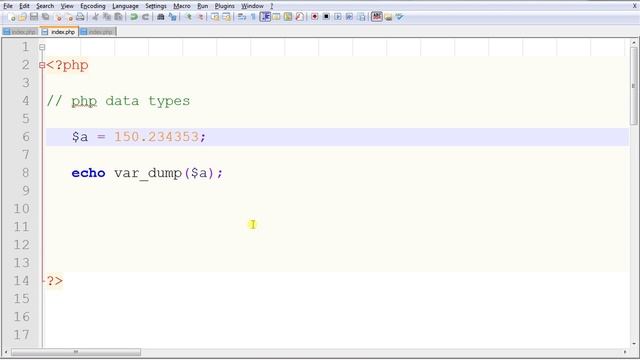This screenshot has width=640, height=360.
Task: Click horizontal scrollbar left arrow
Action: 6,352
